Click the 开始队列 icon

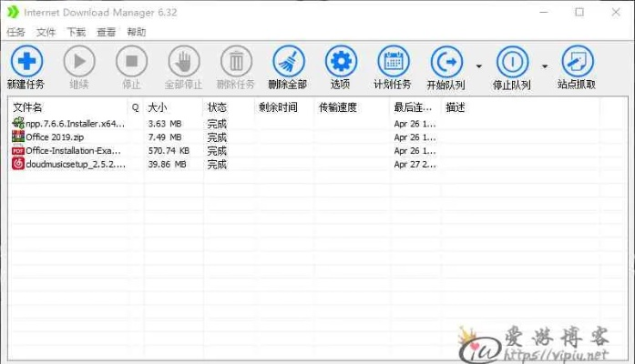coord(446,62)
